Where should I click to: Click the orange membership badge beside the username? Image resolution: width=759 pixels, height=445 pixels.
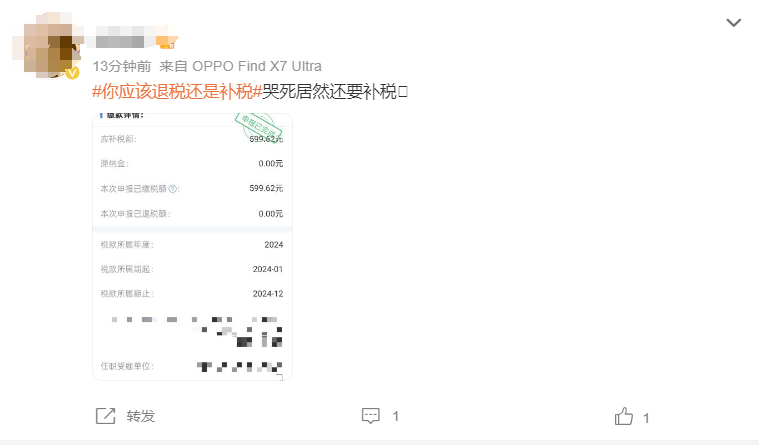click(166, 42)
